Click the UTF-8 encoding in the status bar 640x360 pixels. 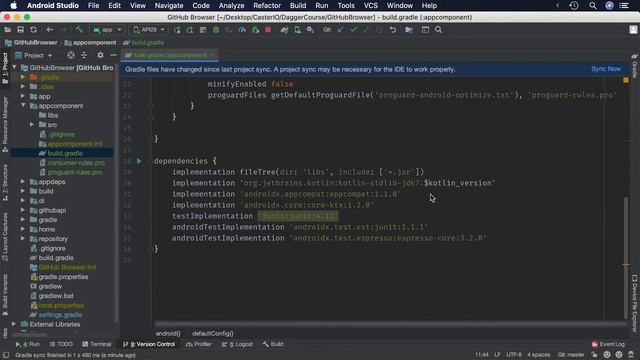(x=514, y=355)
